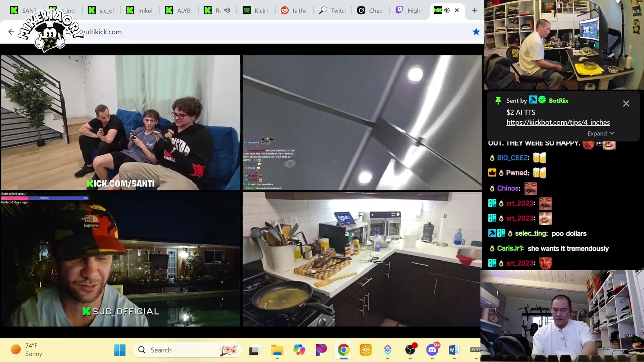Open the purple diamond taskbar app
Image resolution: width=644 pixels, height=362 pixels.
coord(388,350)
